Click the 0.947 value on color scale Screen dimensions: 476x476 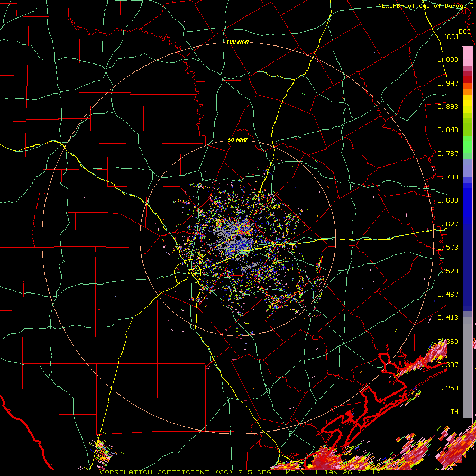(x=448, y=83)
